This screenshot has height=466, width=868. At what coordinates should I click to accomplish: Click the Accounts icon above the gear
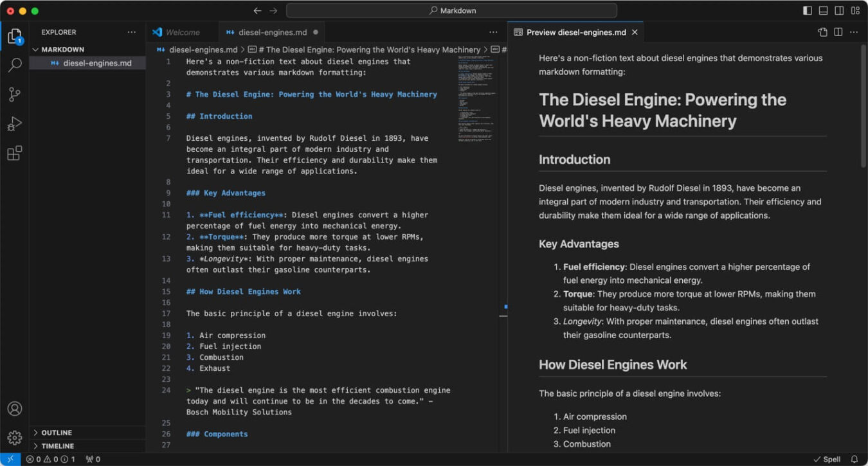(x=14, y=409)
